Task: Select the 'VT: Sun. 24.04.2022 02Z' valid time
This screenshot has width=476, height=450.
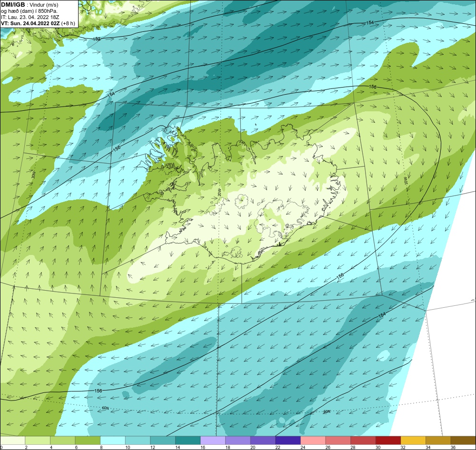Action: (30, 23)
